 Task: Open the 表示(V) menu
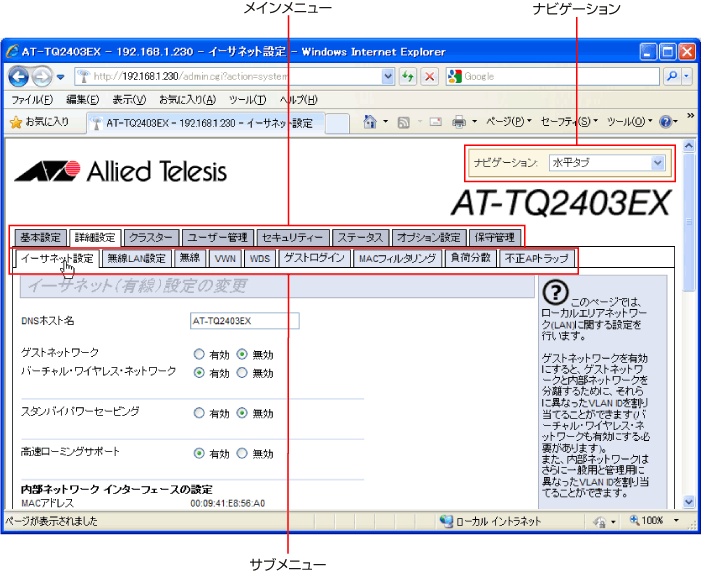[129, 99]
